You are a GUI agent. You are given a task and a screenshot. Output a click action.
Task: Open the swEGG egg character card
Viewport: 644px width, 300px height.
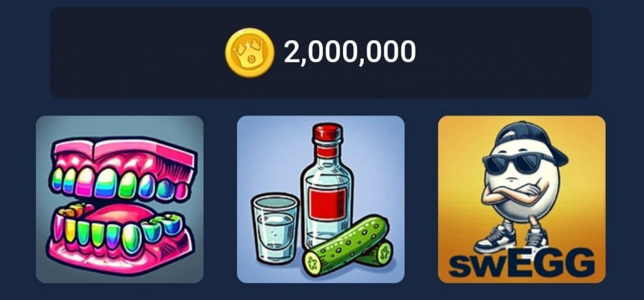(x=522, y=199)
